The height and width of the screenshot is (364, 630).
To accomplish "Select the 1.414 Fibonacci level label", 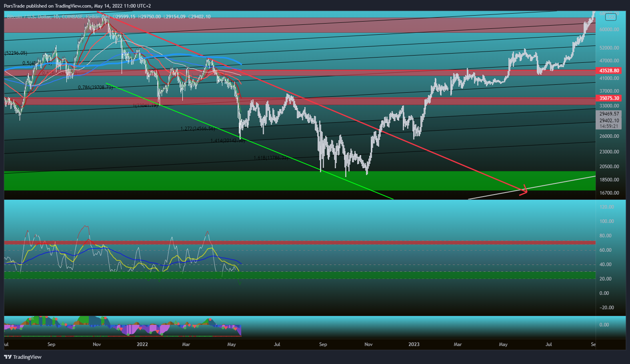I will (x=228, y=141).
